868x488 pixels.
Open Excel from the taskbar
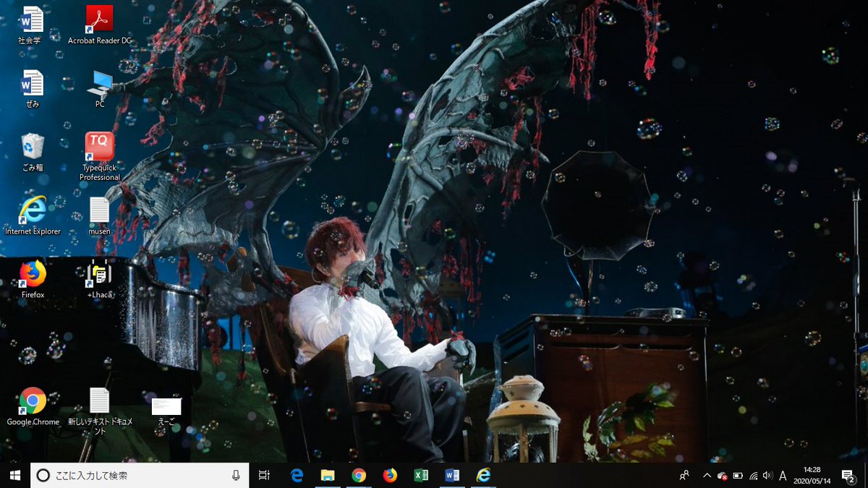pyautogui.click(x=421, y=475)
